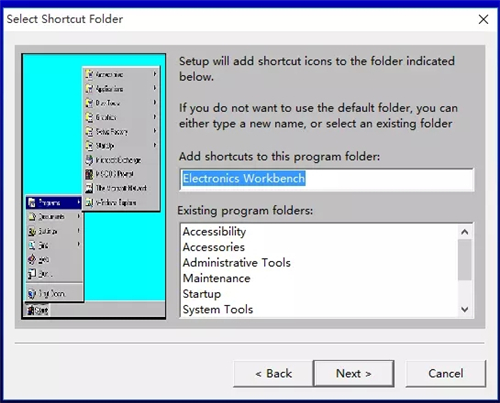Click the Shut Down icon in illustration
Image resolution: width=500 pixels, height=403 pixels.
tap(32, 294)
